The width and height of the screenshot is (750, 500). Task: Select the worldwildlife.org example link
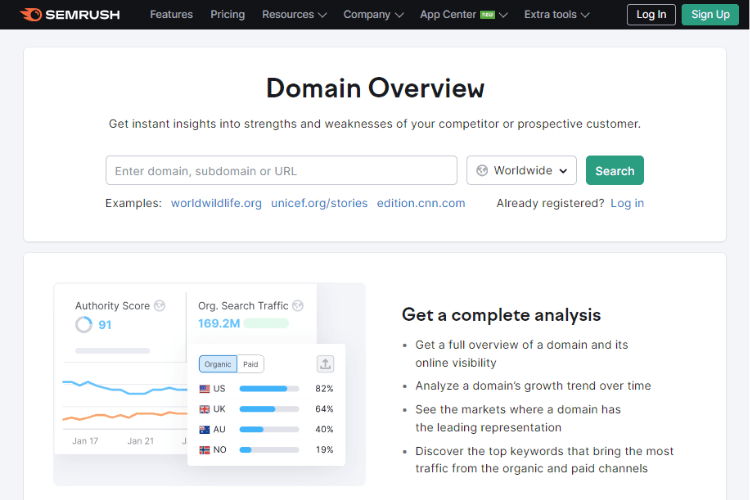[216, 203]
